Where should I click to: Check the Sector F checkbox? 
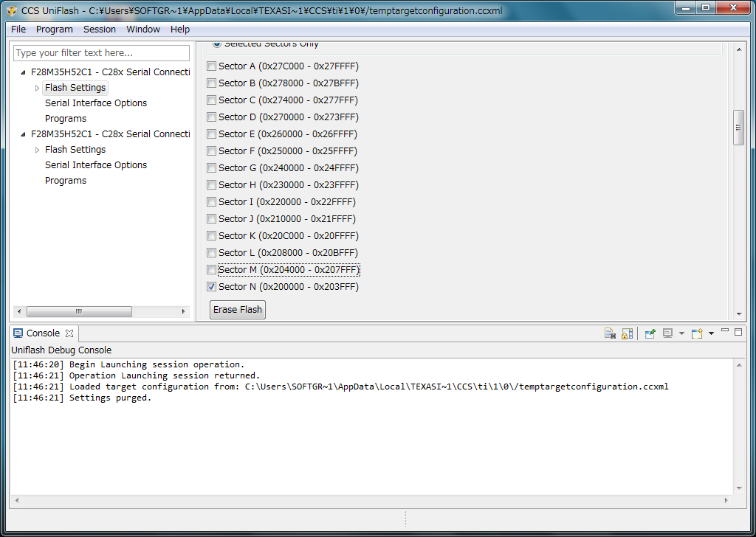[x=211, y=150]
